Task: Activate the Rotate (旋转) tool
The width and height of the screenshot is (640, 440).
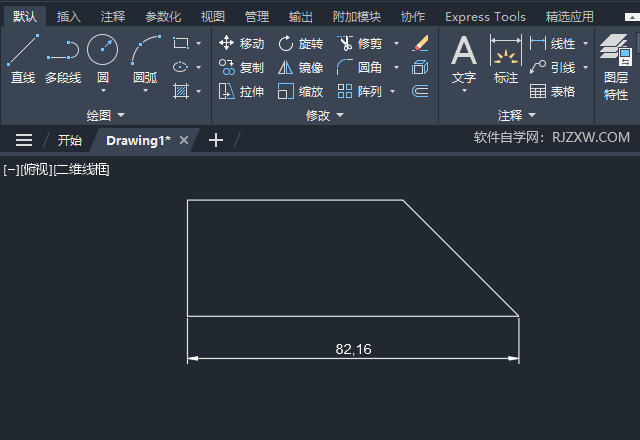Action: (x=300, y=43)
